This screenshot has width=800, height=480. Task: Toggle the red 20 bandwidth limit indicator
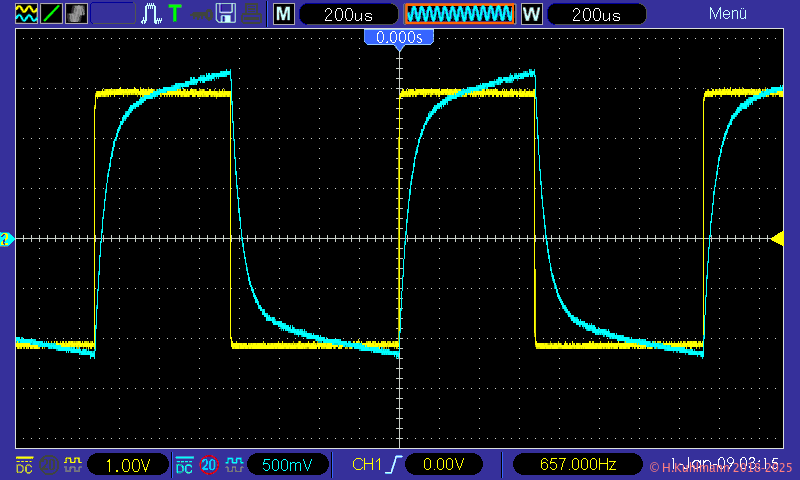point(209,465)
